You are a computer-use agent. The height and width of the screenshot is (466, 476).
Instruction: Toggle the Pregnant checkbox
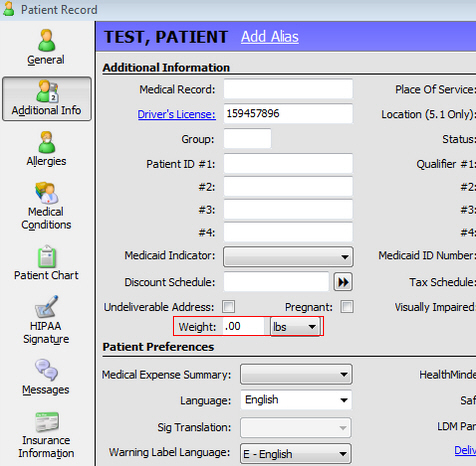pos(347,307)
